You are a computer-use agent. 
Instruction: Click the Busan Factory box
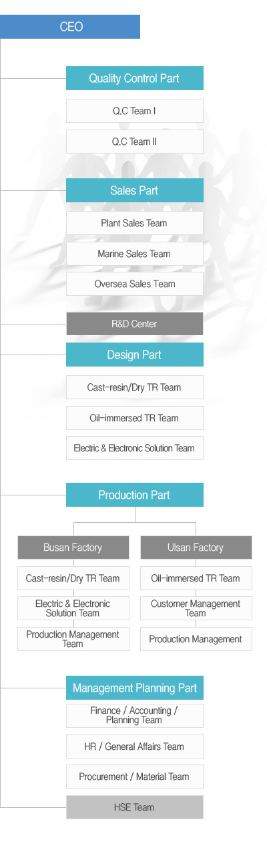(x=73, y=548)
